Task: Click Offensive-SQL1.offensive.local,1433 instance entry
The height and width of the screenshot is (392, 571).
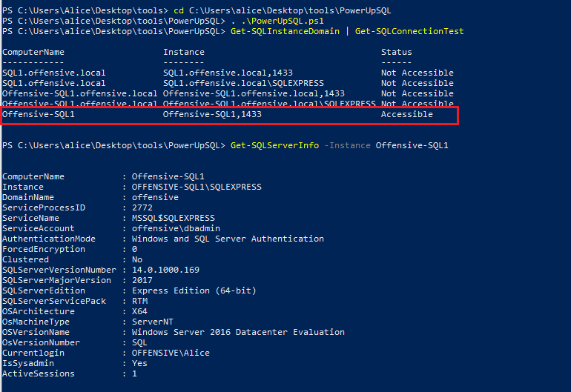Action: pos(254,93)
